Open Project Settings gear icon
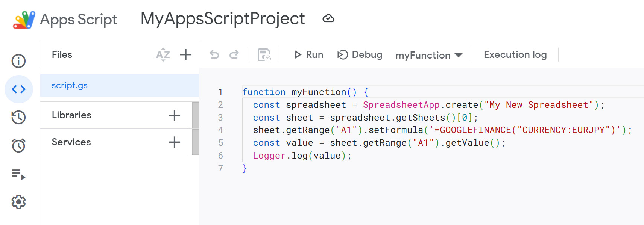The image size is (644, 225). 18,202
